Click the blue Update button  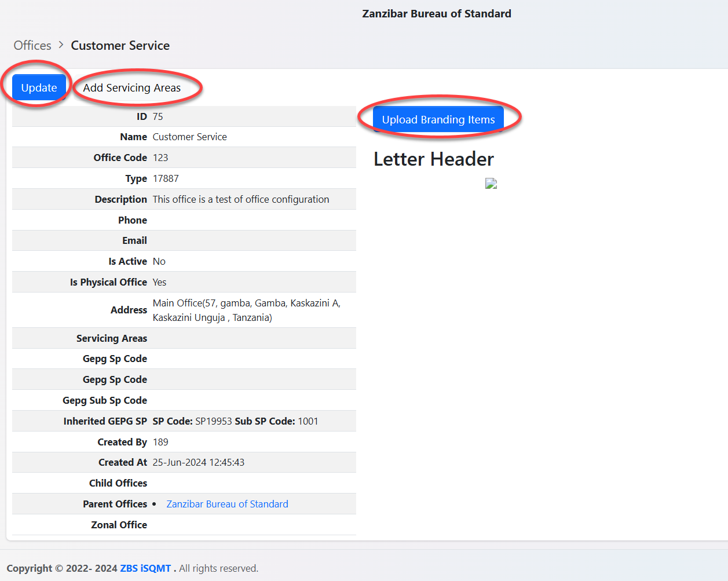point(39,87)
